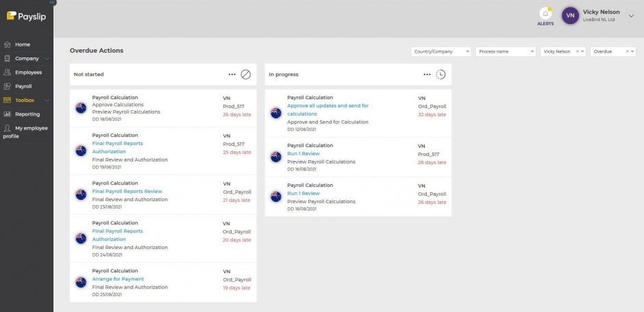Expand the user account chevron beside Vicky Nelson
This screenshot has height=312, width=644.
(631, 16)
